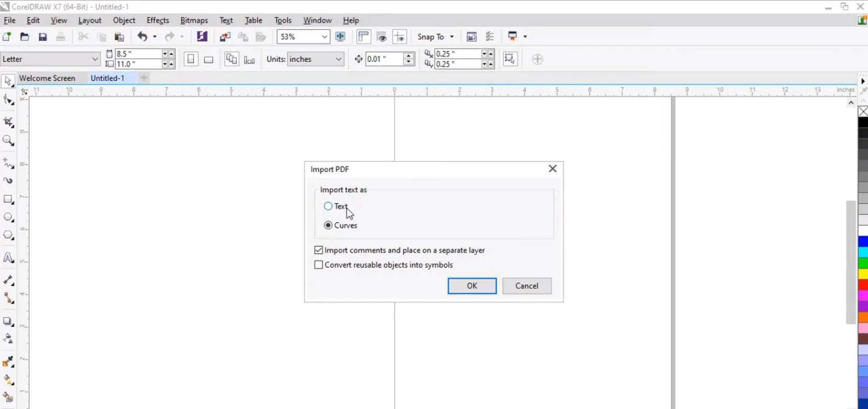Open the Units dropdown
The height and width of the screenshot is (409, 868).
pyautogui.click(x=338, y=59)
